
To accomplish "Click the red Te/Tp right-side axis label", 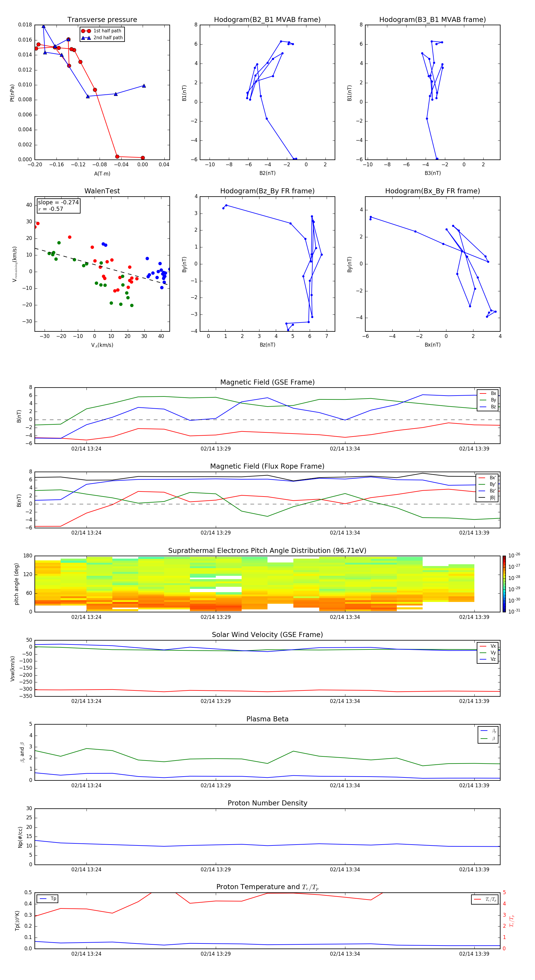I will click(x=512, y=921).
